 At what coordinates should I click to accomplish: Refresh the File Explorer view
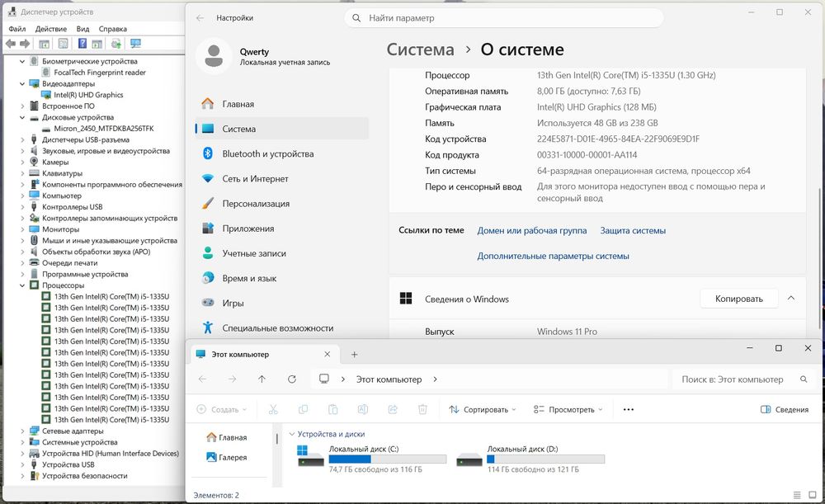292,379
